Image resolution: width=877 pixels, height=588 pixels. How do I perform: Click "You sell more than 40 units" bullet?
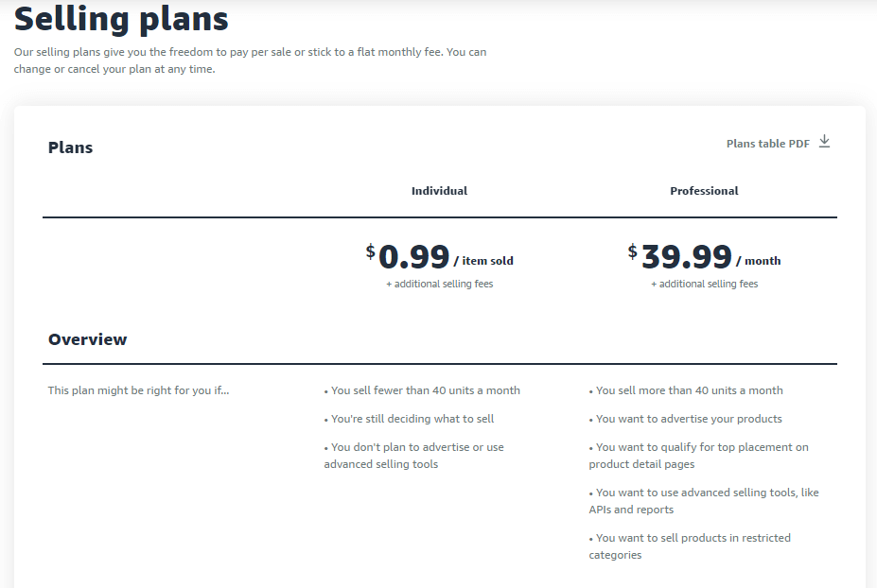pos(686,390)
